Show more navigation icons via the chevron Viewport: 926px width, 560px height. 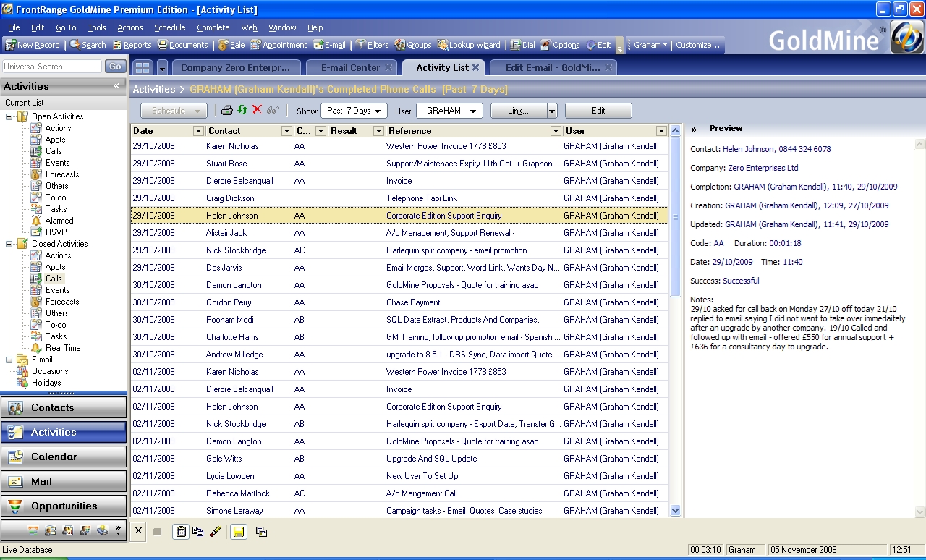point(119,530)
